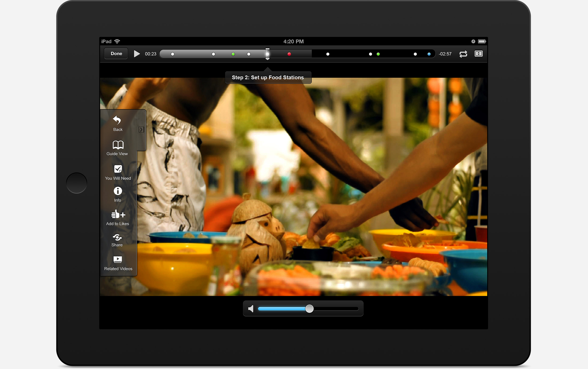The height and width of the screenshot is (369, 588).
Task: Select the first green chapter marker
Action: click(x=233, y=54)
